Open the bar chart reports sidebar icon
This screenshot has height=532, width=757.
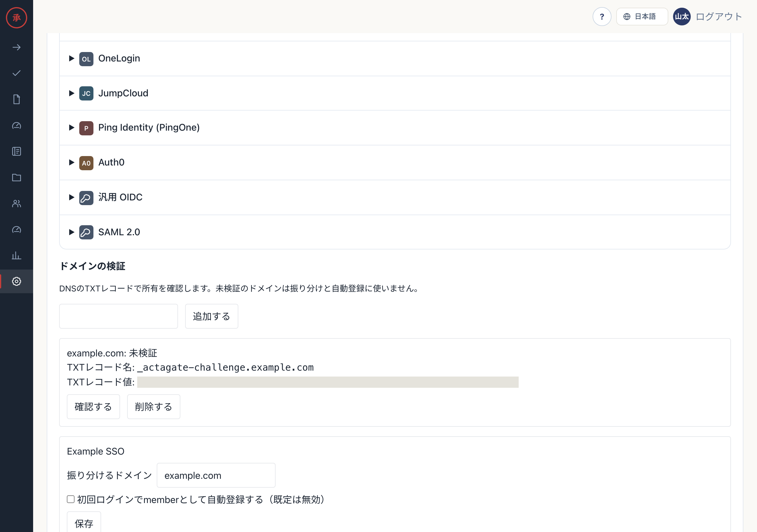(17, 255)
